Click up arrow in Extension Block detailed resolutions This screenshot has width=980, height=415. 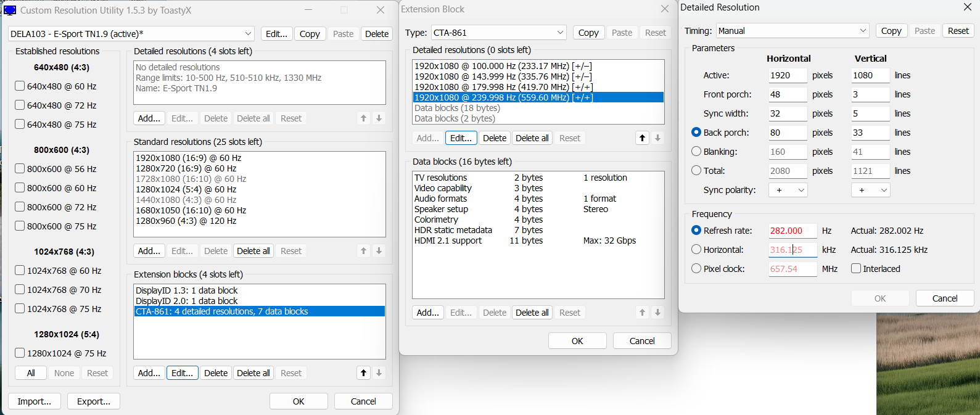(x=642, y=138)
